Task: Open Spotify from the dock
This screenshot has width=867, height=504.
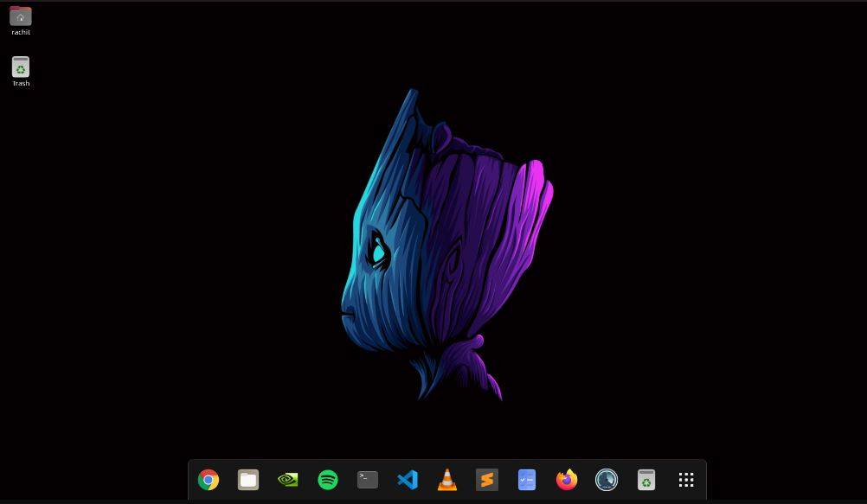Action: [328, 480]
